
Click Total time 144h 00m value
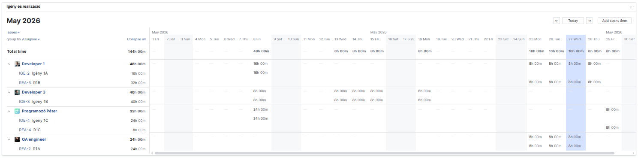click(x=137, y=51)
